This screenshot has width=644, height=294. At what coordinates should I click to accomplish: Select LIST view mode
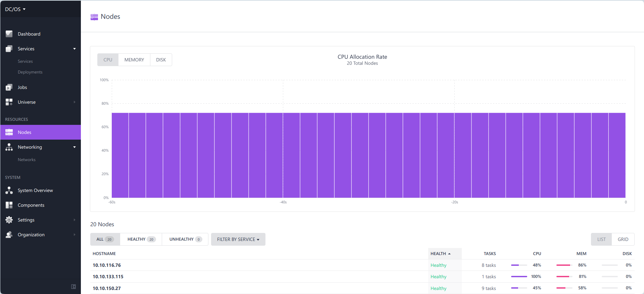(601, 239)
